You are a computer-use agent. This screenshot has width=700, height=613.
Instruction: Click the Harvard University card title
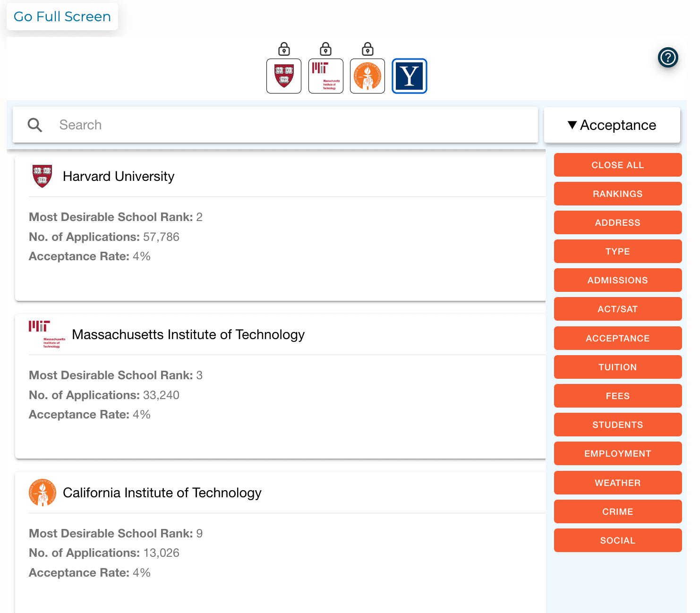(x=119, y=176)
